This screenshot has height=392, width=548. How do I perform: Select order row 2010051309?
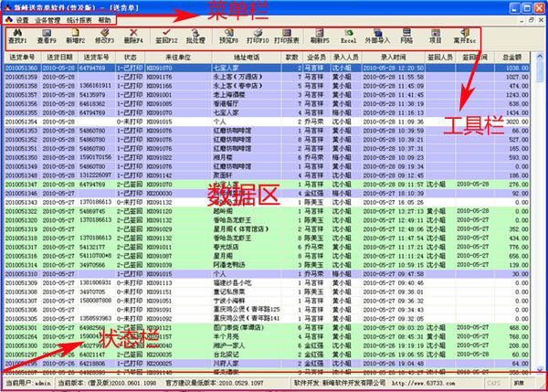coord(267,282)
